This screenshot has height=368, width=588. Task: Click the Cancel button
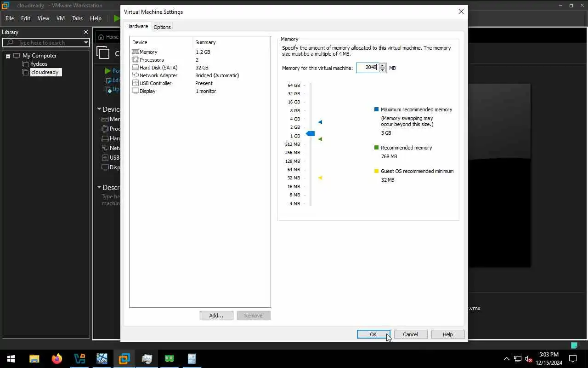pyautogui.click(x=410, y=334)
